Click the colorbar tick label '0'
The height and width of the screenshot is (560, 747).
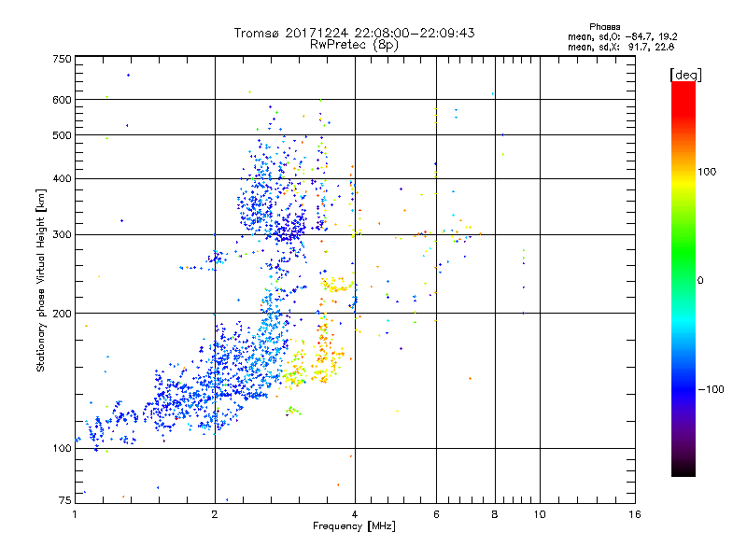point(700,281)
